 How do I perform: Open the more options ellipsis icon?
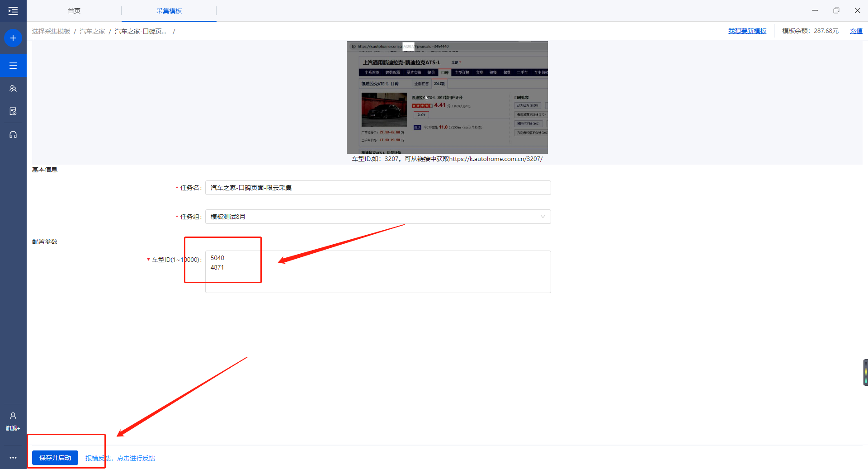13,458
